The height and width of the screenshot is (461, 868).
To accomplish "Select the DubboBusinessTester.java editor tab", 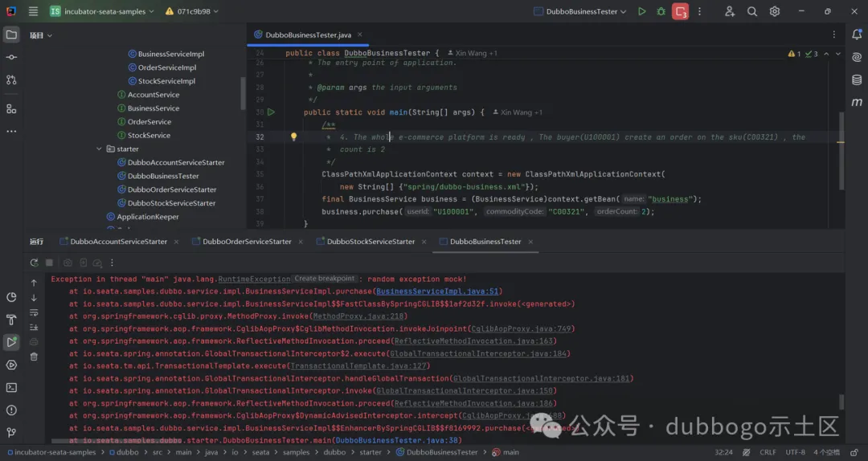I will (304, 35).
